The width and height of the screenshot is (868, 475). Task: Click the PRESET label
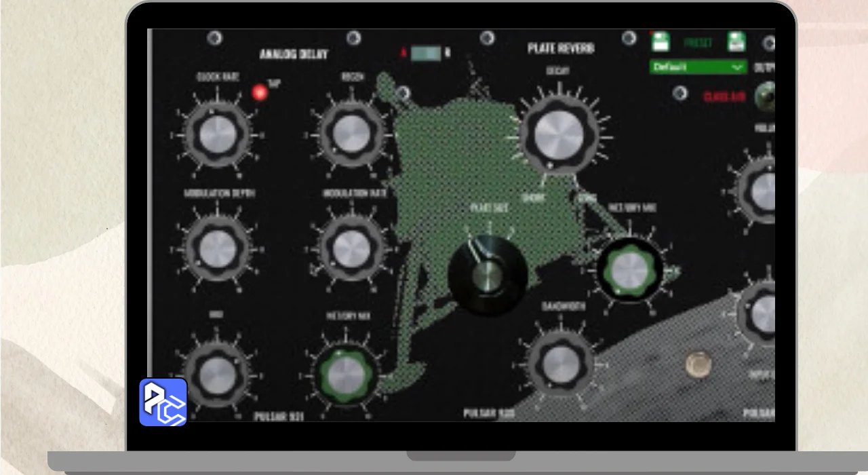(698, 43)
